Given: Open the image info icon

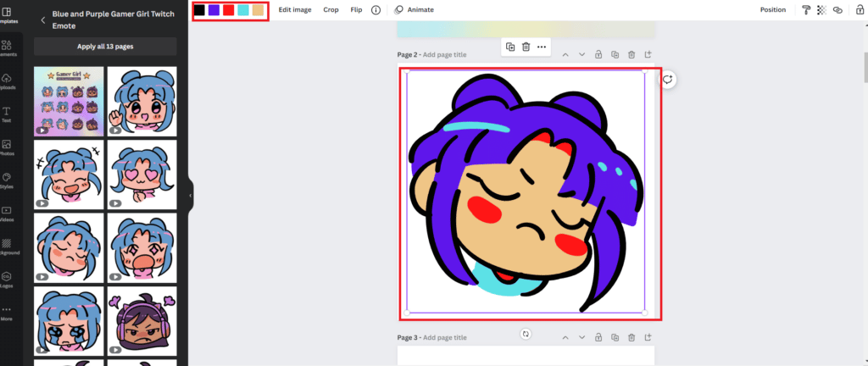Looking at the screenshot, I should click(376, 9).
